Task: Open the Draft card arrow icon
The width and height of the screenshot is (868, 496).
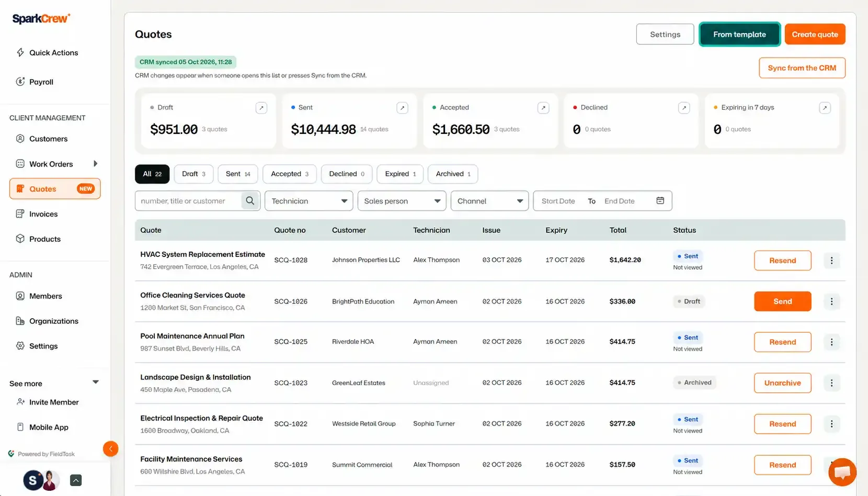Action: (x=261, y=108)
